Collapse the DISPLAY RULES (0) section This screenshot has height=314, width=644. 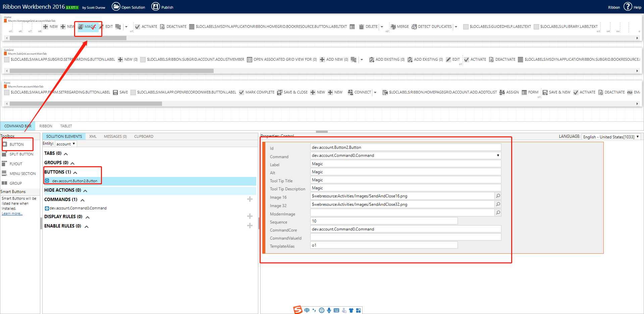[x=88, y=217]
